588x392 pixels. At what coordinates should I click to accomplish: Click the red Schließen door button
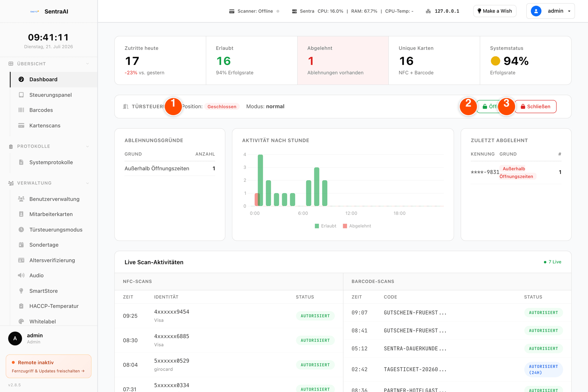pyautogui.click(x=535, y=107)
